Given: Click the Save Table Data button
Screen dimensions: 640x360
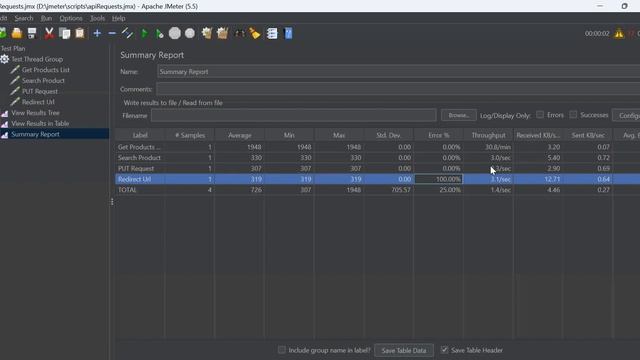Looking at the screenshot, I should pyautogui.click(x=404, y=350).
